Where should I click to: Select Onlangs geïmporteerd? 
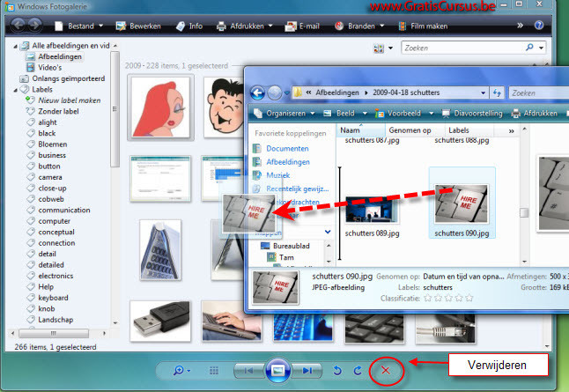tap(68, 78)
